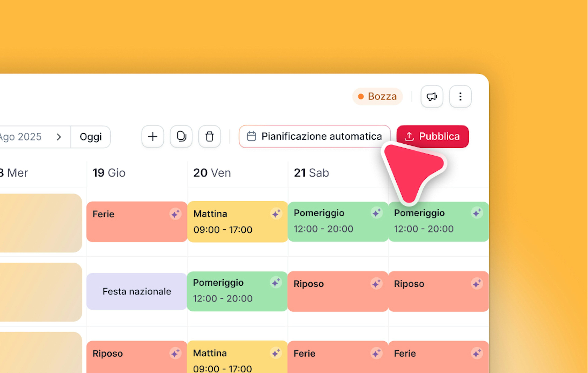Open the three-dot options menu

(460, 97)
